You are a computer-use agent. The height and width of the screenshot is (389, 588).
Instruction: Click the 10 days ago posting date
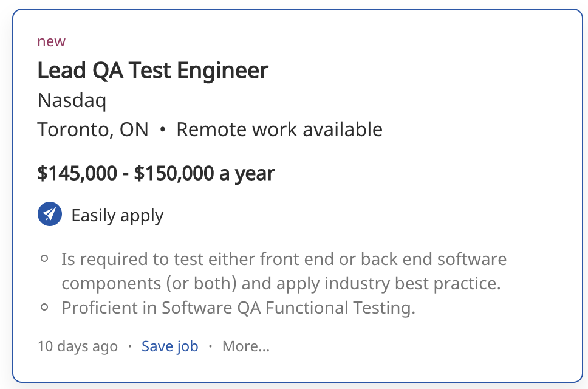pos(77,346)
